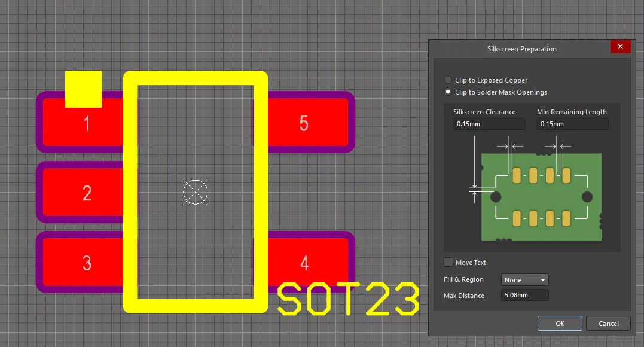Enable the Move Text checkbox
This screenshot has width=644, height=347.
tap(448, 263)
